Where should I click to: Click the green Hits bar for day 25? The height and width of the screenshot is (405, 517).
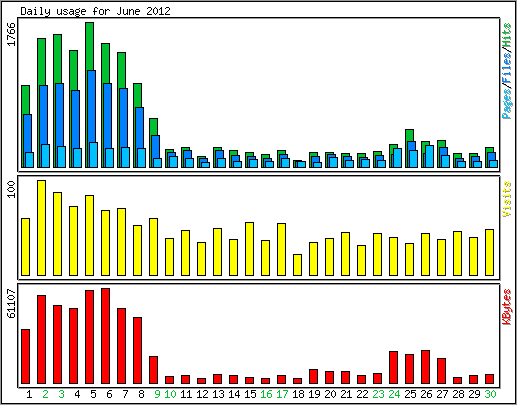click(410, 135)
